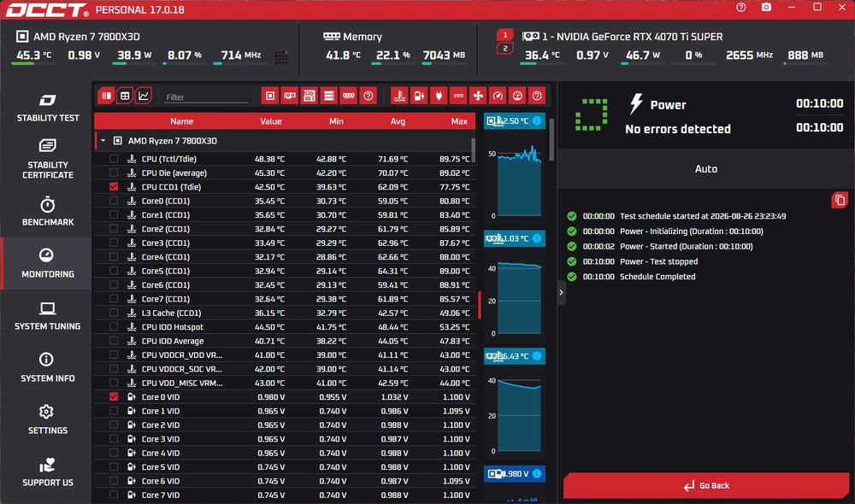
Task: Click 'Power - Test stopped' log entry
Action: point(658,261)
